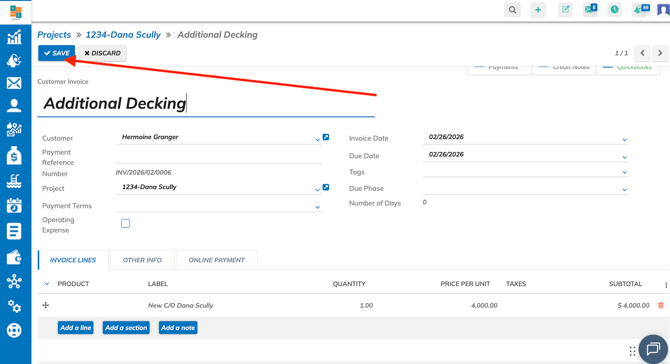
Task: Open the swimming pool ladder sidebar icon
Action: pos(14,181)
